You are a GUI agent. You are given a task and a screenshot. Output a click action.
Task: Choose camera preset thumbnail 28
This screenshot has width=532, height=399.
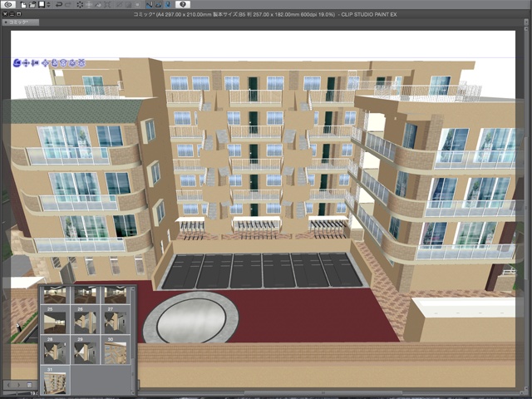pos(55,350)
